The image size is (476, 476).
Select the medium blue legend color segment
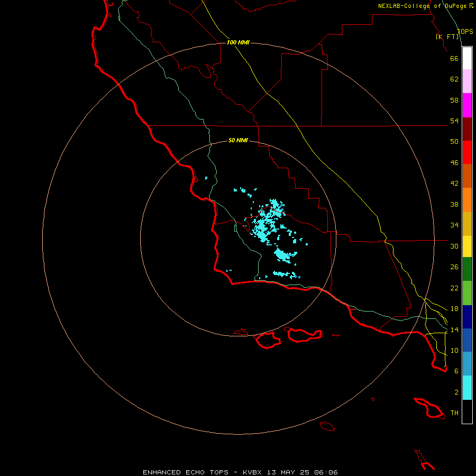(x=467, y=340)
